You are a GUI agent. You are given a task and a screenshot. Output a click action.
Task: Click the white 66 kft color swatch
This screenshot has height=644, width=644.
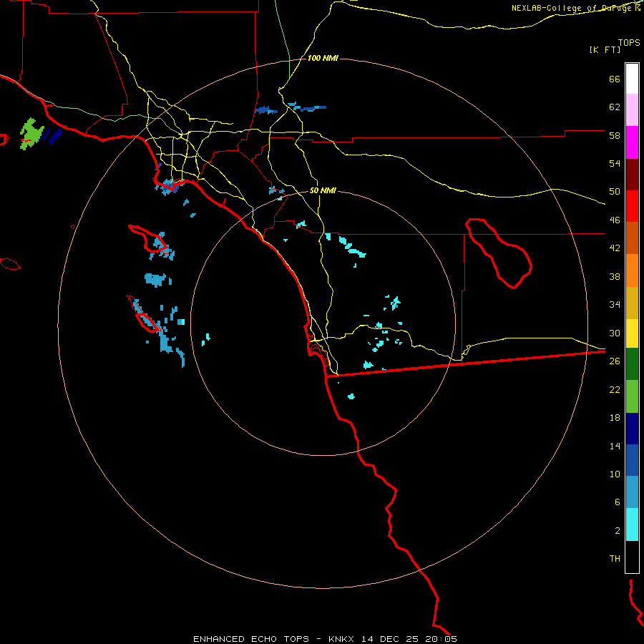click(632, 79)
